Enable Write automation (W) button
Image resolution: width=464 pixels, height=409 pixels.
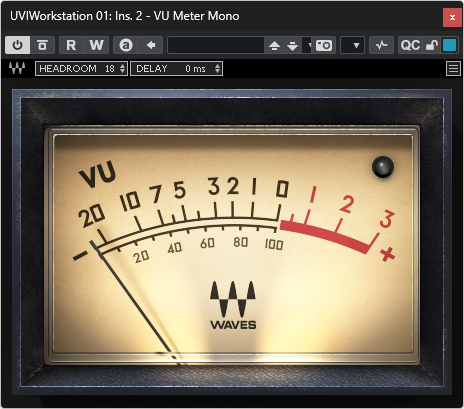(96, 45)
